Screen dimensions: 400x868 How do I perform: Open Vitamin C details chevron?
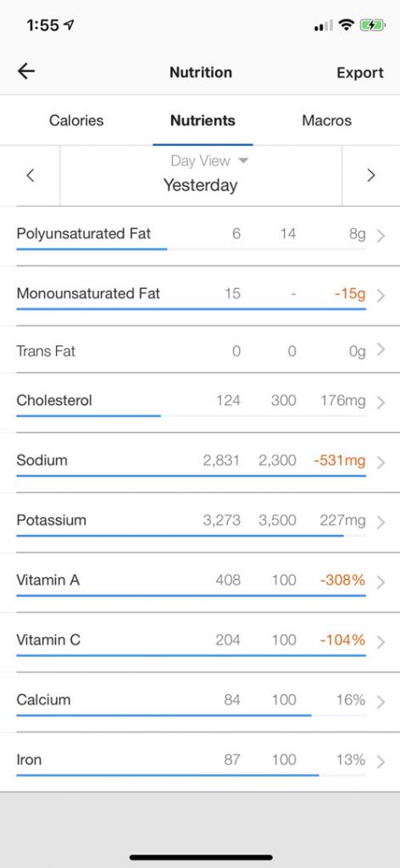(381, 642)
